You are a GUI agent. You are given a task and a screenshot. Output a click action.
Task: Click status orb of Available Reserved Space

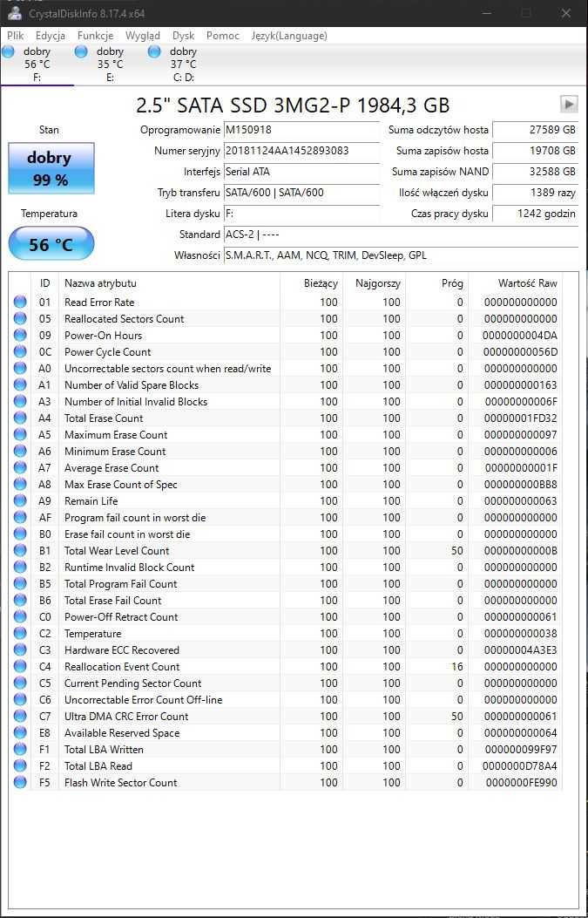pyautogui.click(x=20, y=732)
